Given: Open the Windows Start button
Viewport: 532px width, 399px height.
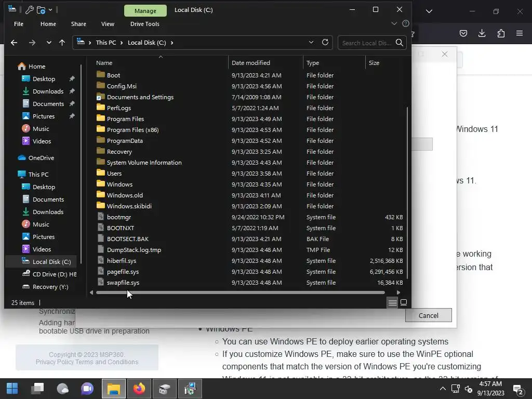Looking at the screenshot, I should pos(12,389).
